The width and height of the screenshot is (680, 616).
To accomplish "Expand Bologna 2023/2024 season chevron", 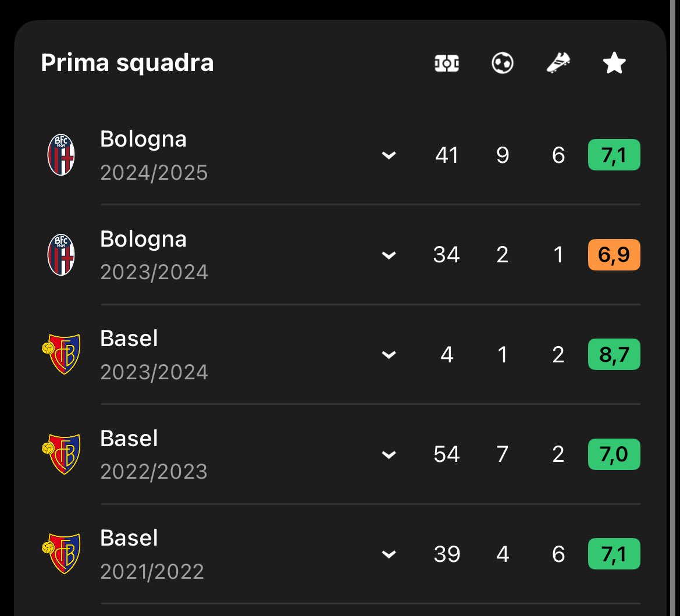I will click(389, 255).
